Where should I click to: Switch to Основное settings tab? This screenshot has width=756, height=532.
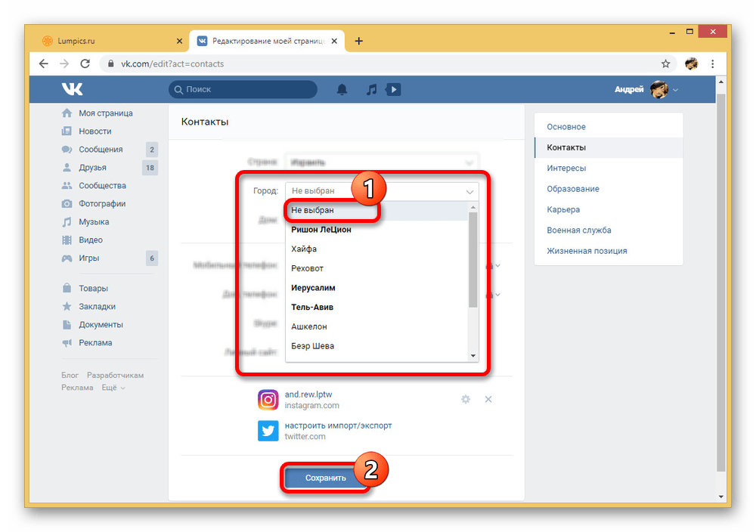[609, 127]
